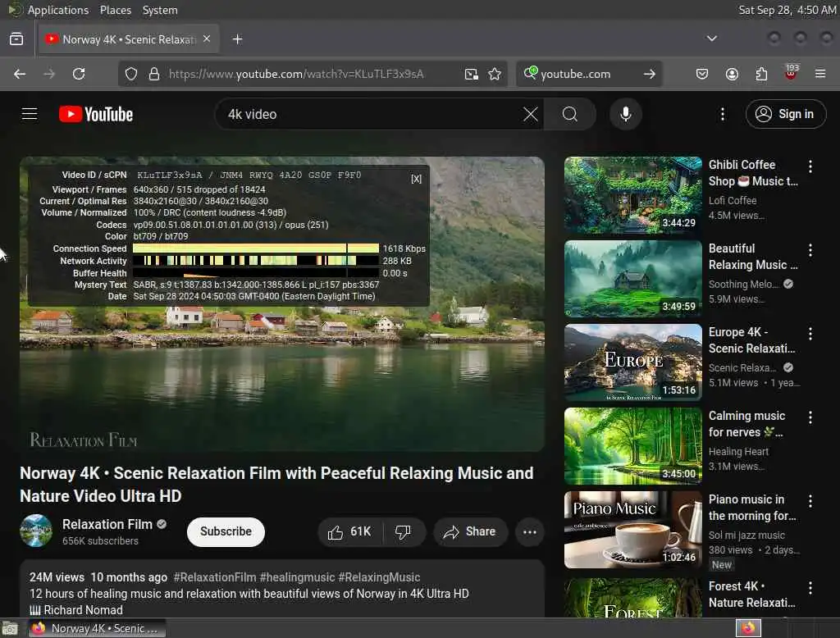Open the Places menu
The height and width of the screenshot is (638, 840).
[116, 10]
